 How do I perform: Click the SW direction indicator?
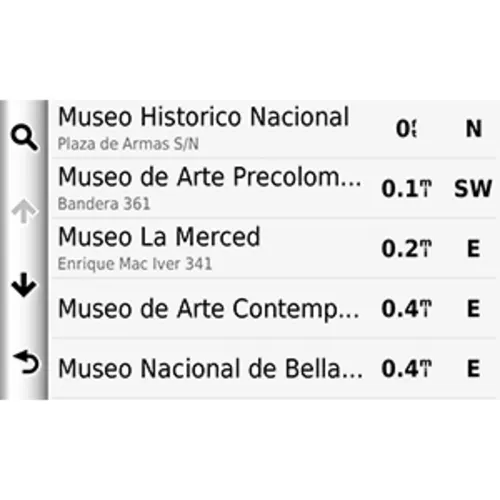pos(473,188)
